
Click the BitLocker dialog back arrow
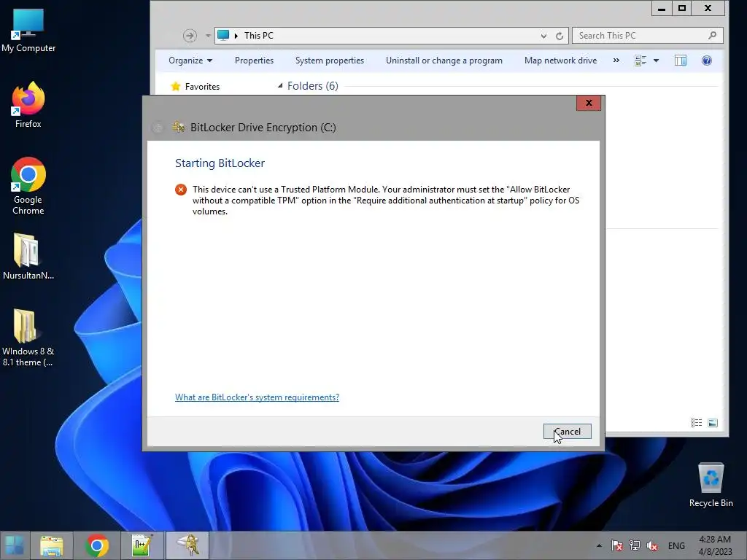158,127
